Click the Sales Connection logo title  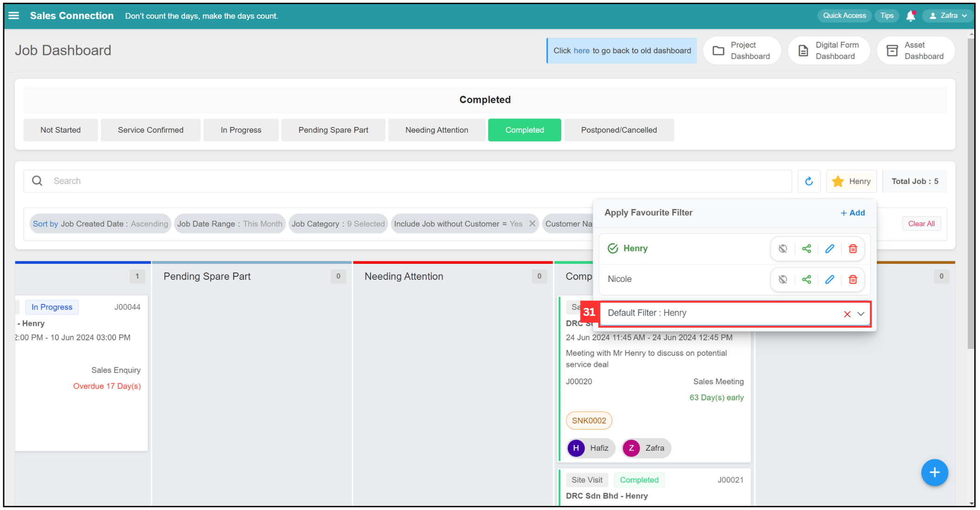[72, 16]
